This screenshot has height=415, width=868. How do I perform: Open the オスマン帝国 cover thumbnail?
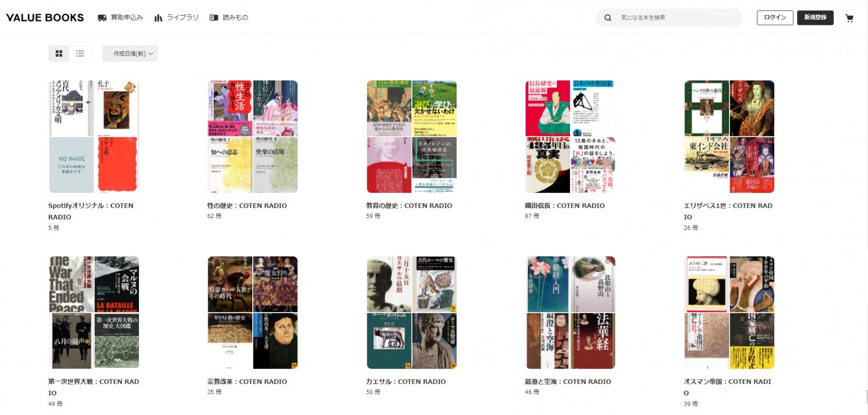click(x=729, y=313)
